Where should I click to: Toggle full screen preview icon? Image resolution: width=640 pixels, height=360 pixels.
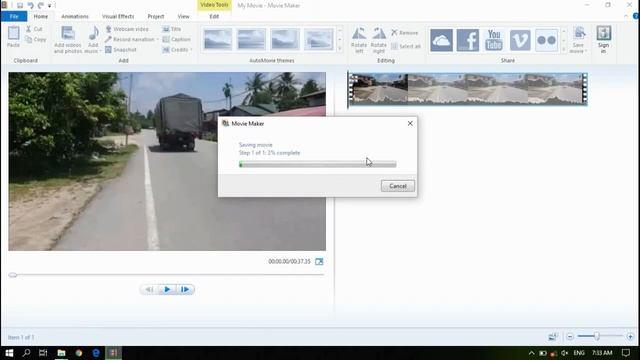tap(319, 262)
